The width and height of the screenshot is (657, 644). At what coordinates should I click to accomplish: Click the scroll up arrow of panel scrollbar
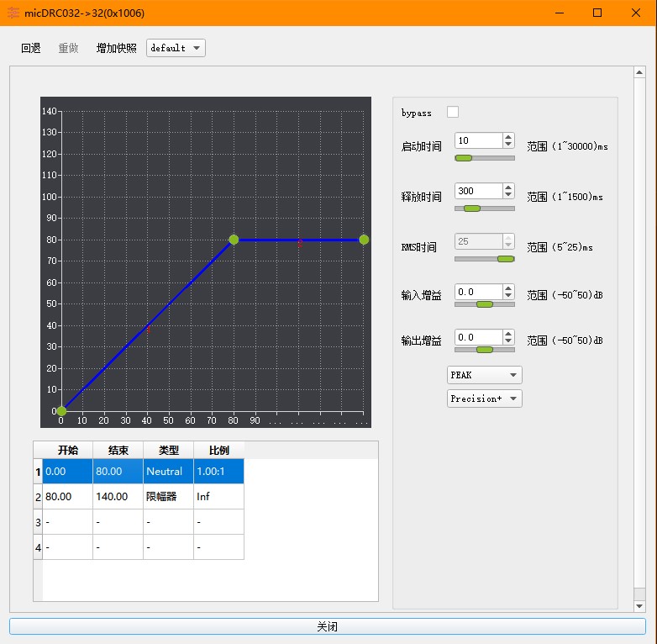coord(639,72)
